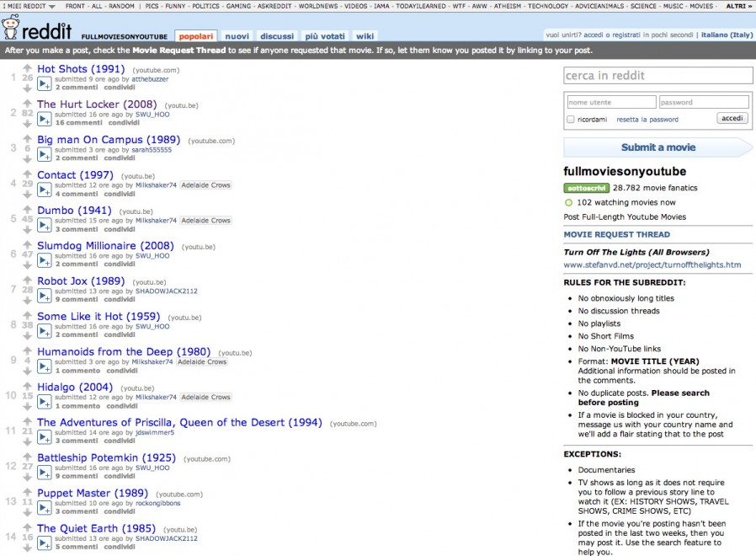Downvote The Hurt Locker (2008)
The width and height of the screenshot is (756, 556).
(28, 124)
